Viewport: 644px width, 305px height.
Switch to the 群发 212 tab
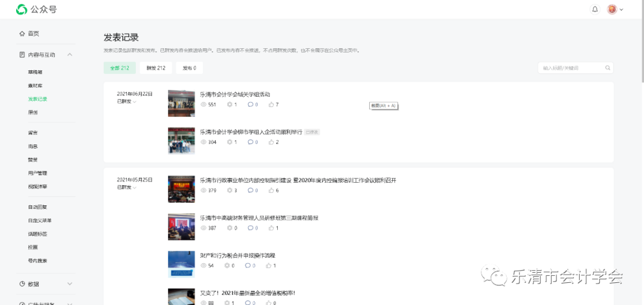click(156, 68)
